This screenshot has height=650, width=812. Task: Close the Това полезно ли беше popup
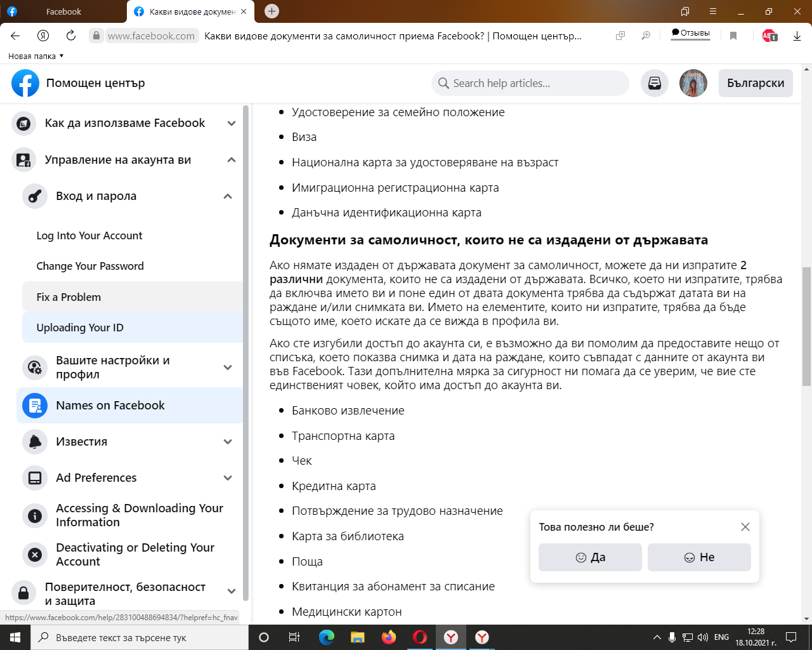point(745,527)
